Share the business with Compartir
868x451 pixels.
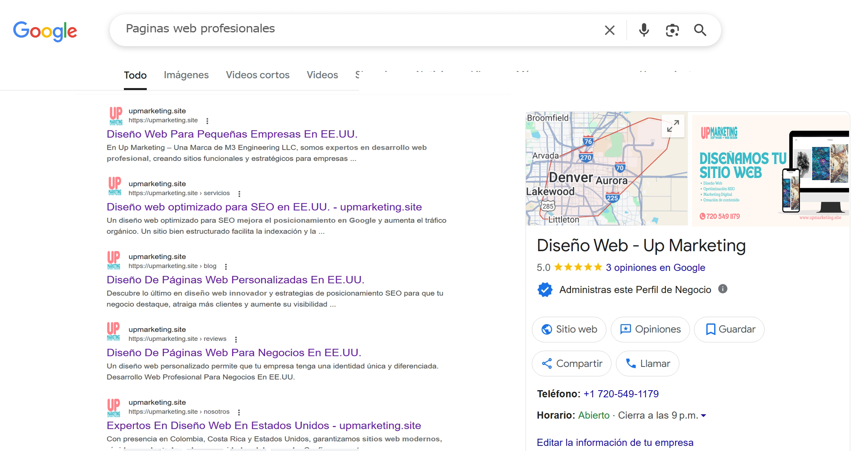click(x=572, y=364)
